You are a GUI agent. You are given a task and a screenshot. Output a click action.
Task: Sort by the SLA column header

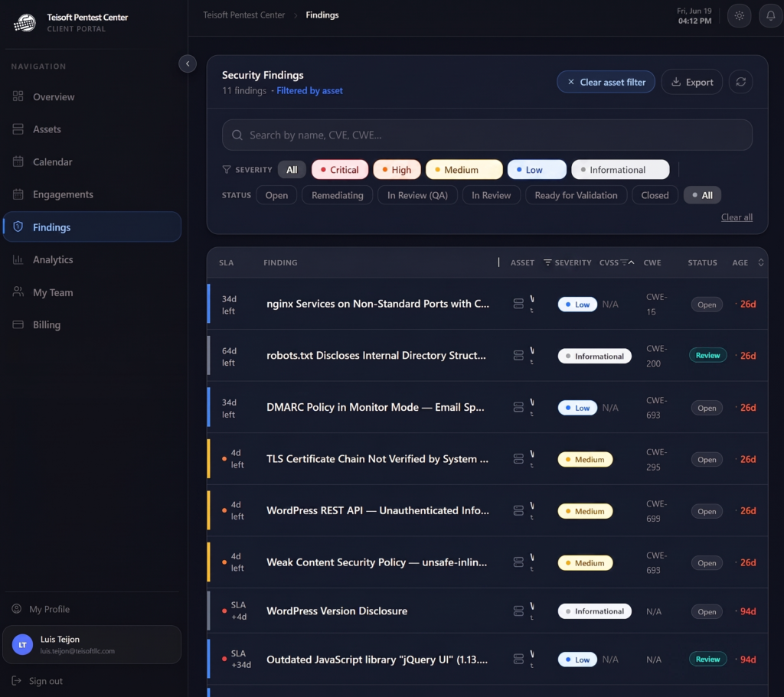coord(226,263)
